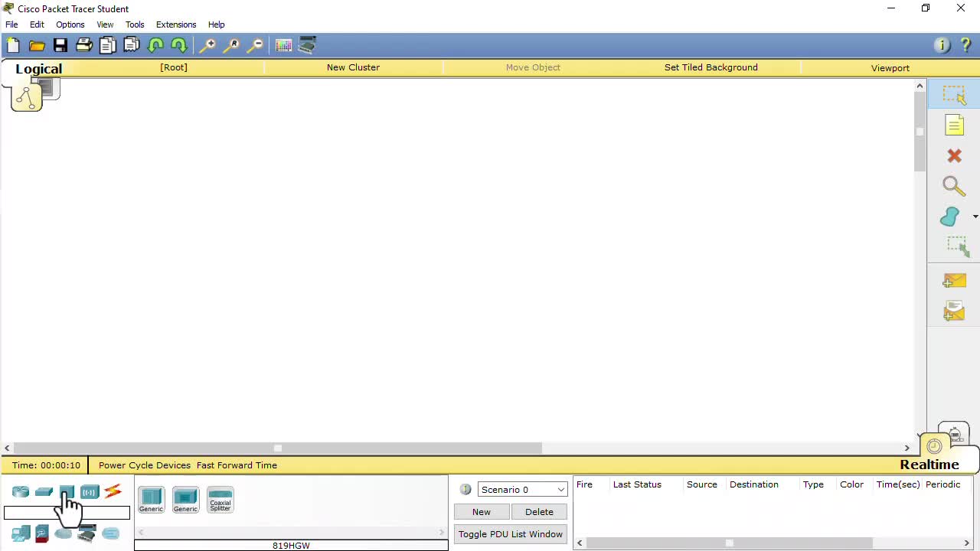Click Fast Forward Time control
This screenshot has height=551, width=980.
(x=237, y=465)
